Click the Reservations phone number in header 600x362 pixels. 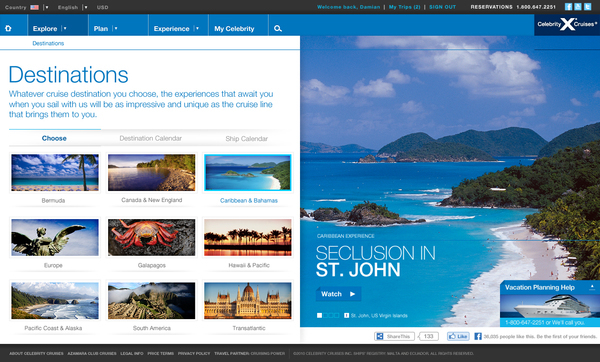click(536, 7)
